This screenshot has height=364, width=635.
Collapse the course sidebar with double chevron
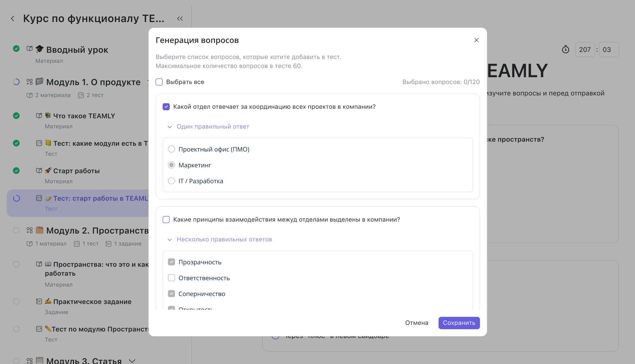point(180,18)
